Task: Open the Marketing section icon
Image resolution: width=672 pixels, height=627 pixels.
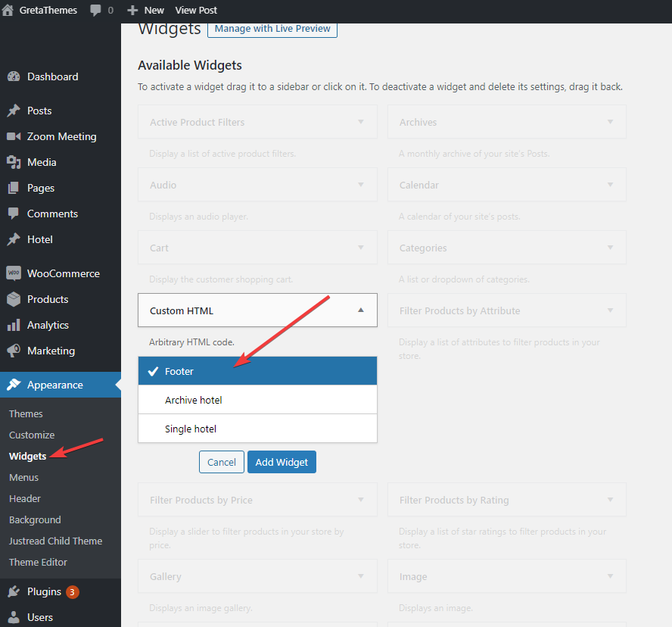Action: coord(14,350)
